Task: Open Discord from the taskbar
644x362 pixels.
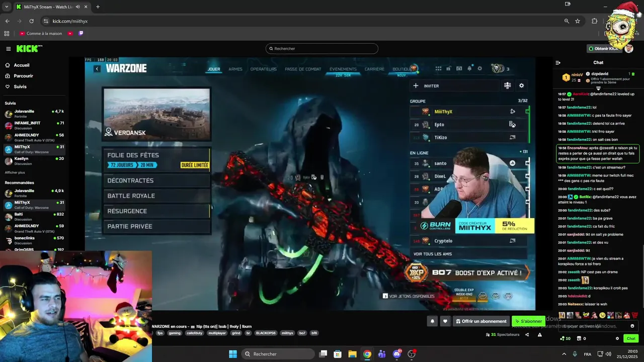Action: 397,354
